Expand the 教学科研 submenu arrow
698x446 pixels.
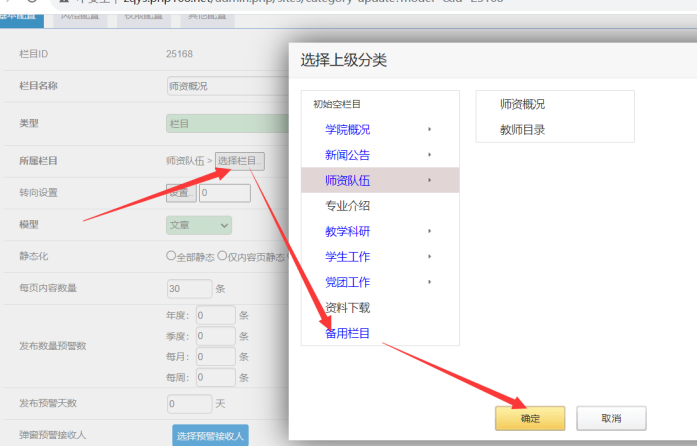tap(429, 231)
